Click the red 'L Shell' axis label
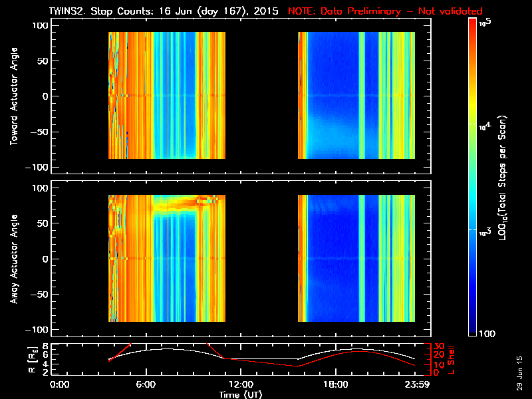 click(x=451, y=360)
